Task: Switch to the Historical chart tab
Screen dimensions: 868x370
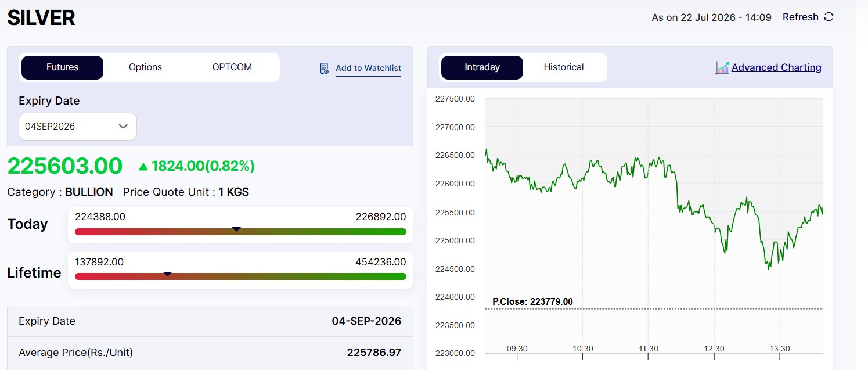Action: [564, 67]
